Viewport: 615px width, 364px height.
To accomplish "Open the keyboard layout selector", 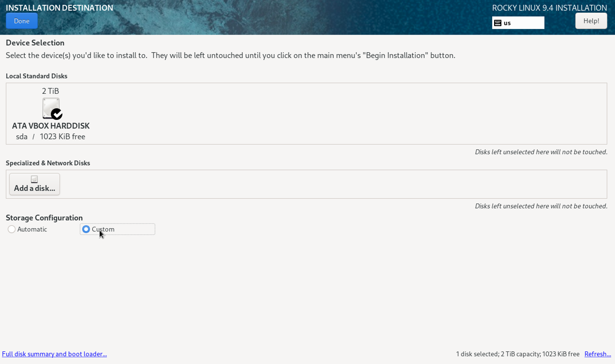I will pos(518,22).
